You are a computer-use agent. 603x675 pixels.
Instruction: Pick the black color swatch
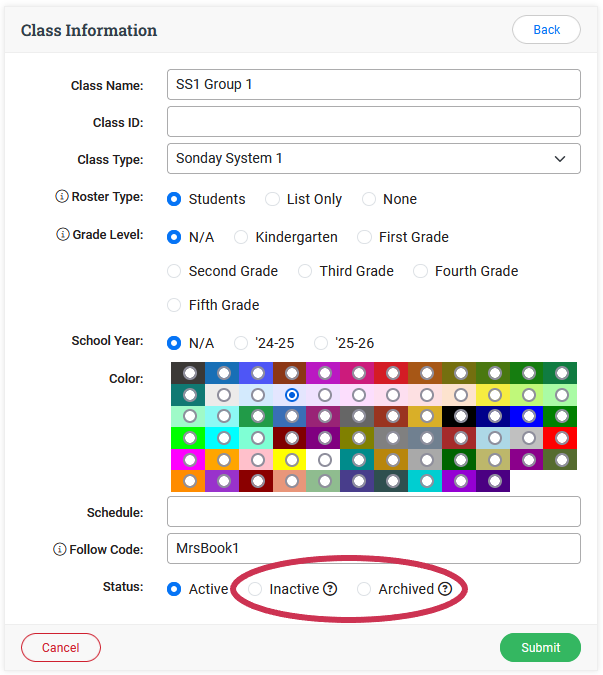point(461,416)
